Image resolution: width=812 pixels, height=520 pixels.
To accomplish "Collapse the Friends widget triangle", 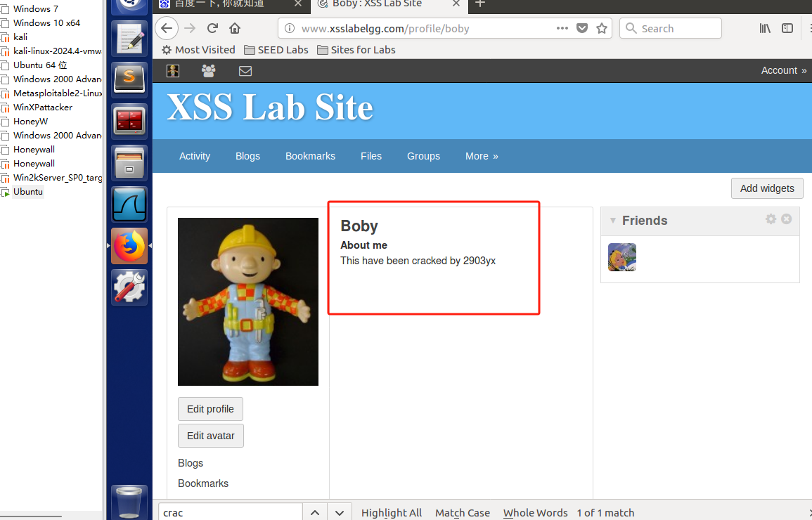I will coord(612,221).
